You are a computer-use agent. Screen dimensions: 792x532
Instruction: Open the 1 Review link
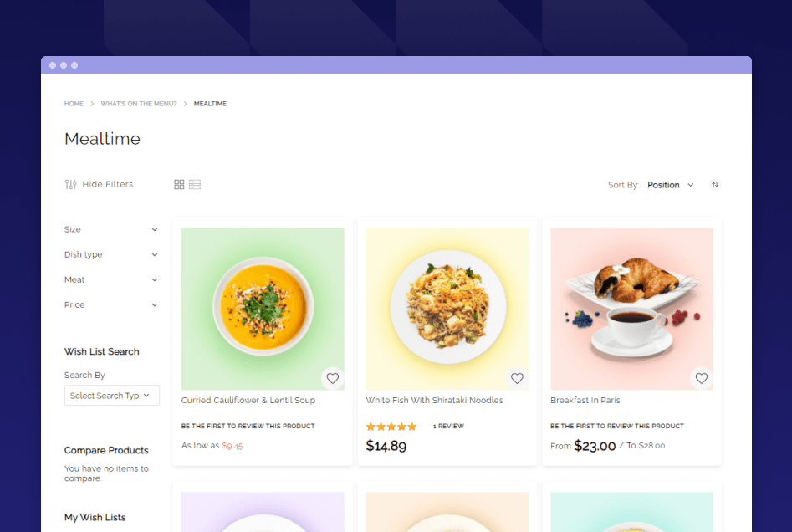coord(448,427)
